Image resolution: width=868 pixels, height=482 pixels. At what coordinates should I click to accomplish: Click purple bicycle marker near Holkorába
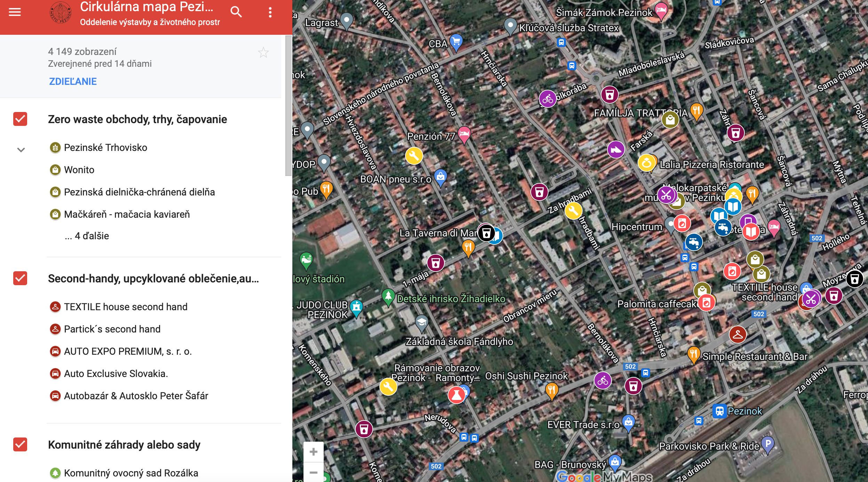coord(547,99)
